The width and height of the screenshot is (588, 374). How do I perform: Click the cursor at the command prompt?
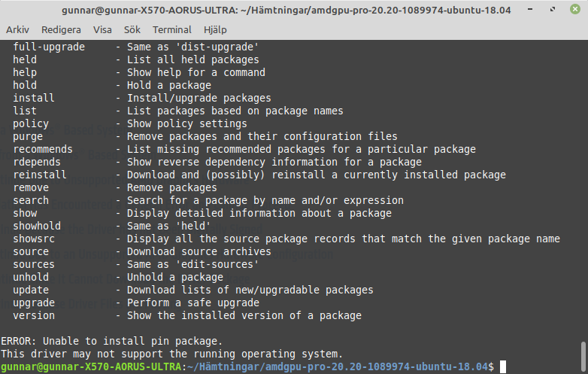pos(503,366)
